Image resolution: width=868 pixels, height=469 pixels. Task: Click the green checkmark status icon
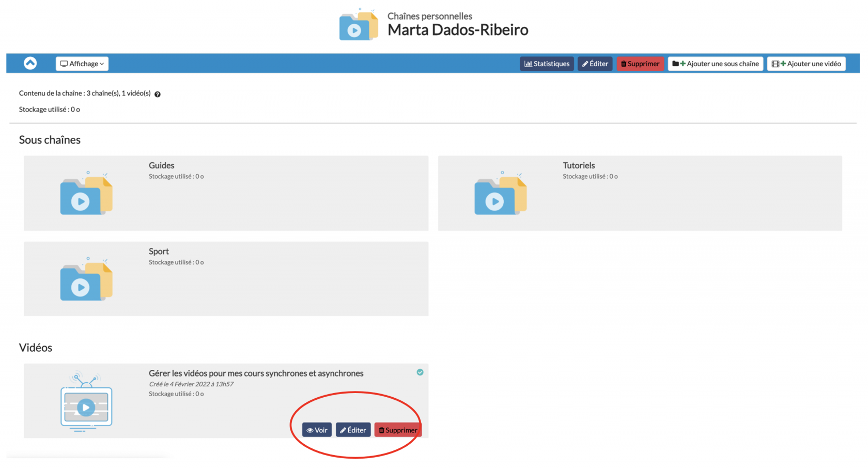click(x=420, y=372)
